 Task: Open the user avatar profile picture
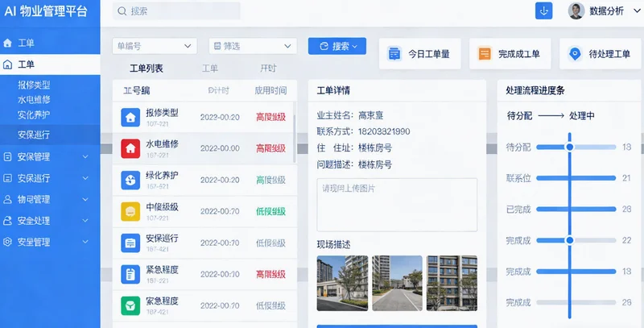(x=576, y=11)
